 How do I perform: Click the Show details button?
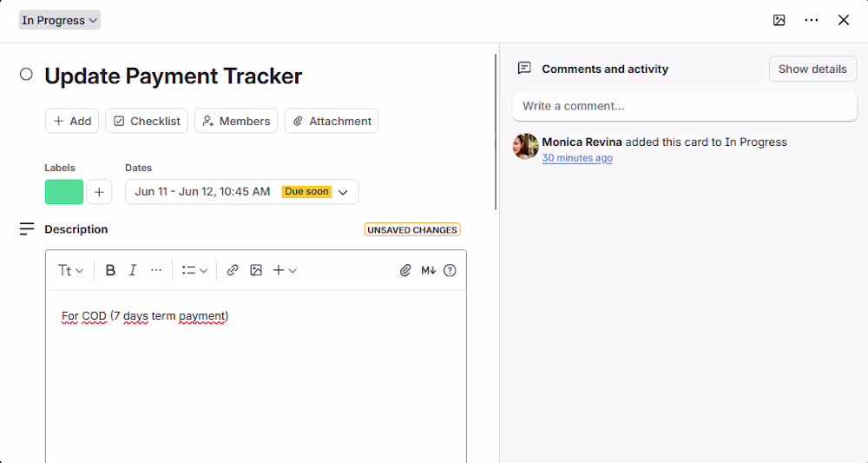(812, 69)
